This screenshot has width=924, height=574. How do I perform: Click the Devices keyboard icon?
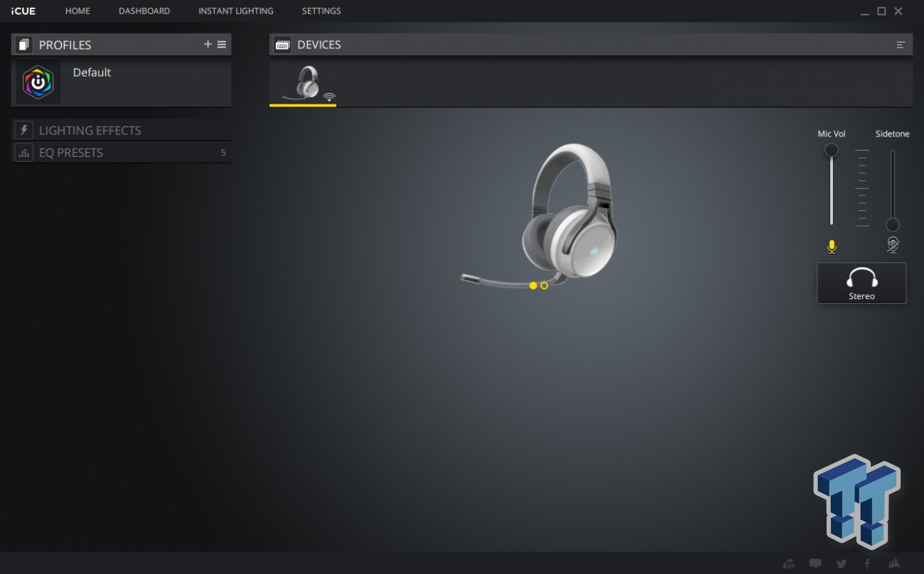[283, 45]
